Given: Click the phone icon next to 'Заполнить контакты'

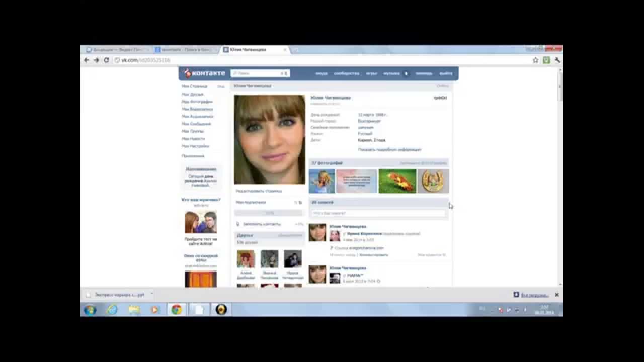Looking at the screenshot, I should coord(238,224).
